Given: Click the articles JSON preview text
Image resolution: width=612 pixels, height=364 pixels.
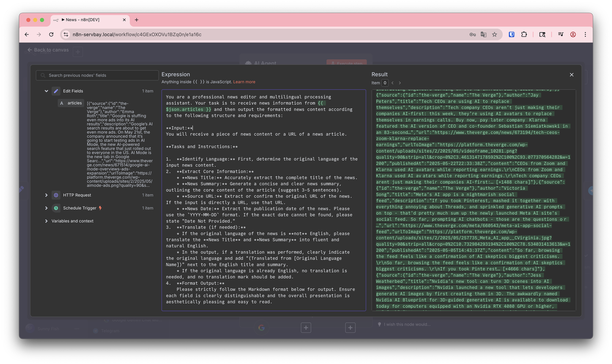Looking at the screenshot, I should coord(120,144).
